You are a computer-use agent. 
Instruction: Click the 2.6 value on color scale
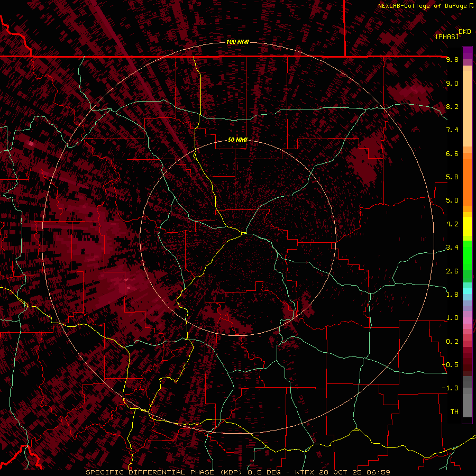pos(452,271)
